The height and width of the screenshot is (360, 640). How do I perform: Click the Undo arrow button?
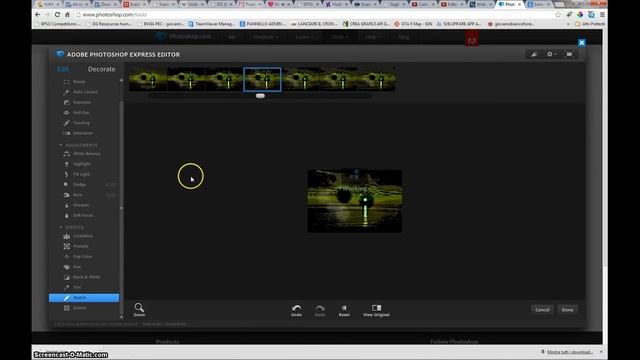pos(296,311)
